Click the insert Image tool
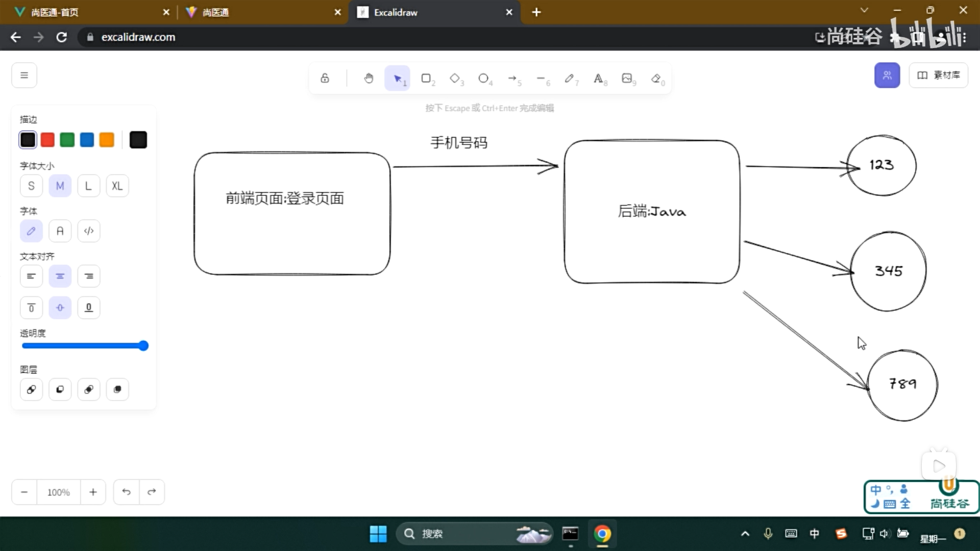 (x=627, y=78)
